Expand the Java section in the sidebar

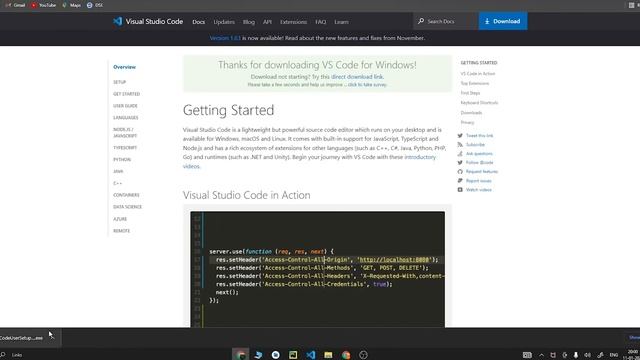point(118,171)
